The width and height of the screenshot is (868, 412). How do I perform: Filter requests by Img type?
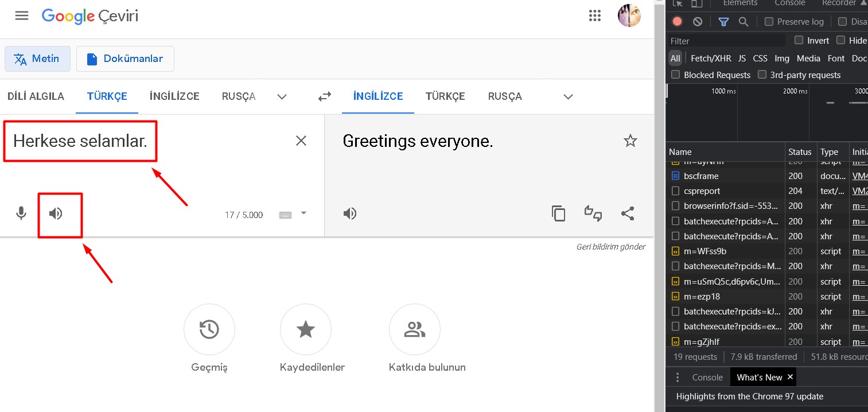pos(782,58)
